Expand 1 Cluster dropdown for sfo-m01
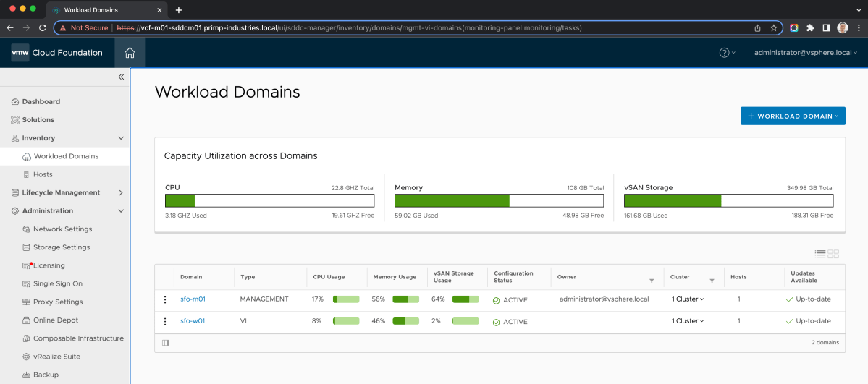This screenshot has height=384, width=868. coord(688,299)
